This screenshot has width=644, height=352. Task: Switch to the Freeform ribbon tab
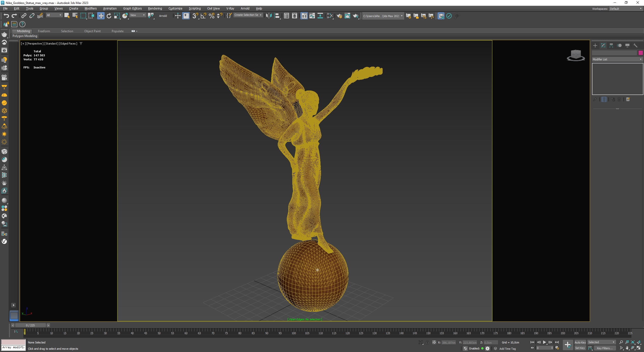44,31
